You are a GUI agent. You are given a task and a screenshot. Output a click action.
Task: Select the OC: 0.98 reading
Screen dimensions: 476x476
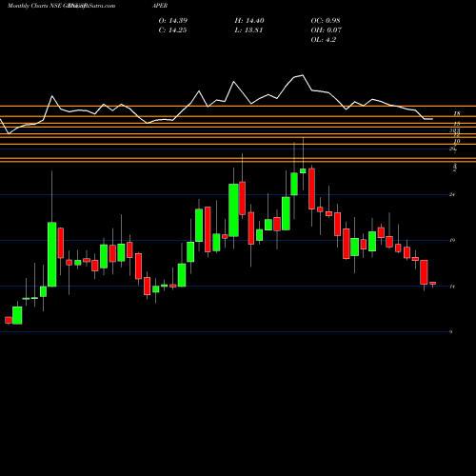326,21
